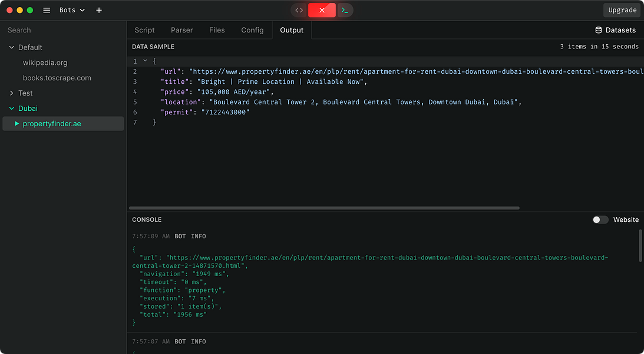Click the Datasets database icon
The height and width of the screenshot is (354, 644).
click(x=599, y=30)
